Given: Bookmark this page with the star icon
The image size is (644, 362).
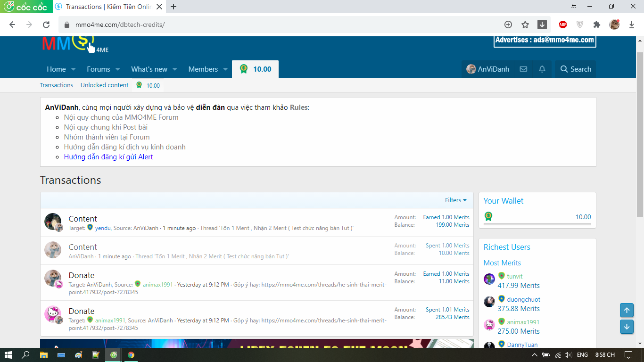Looking at the screenshot, I should 525,25.
